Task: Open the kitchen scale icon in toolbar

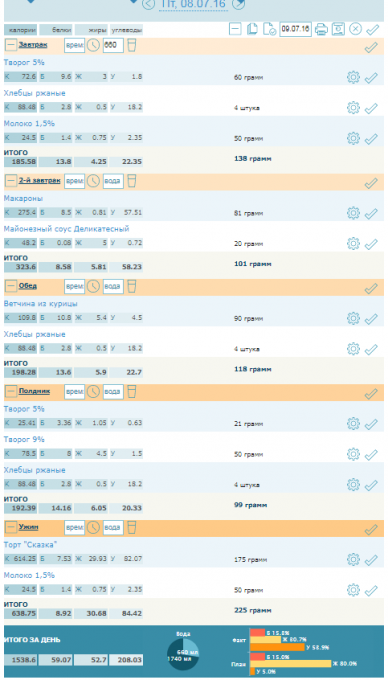Action: pos(338,29)
